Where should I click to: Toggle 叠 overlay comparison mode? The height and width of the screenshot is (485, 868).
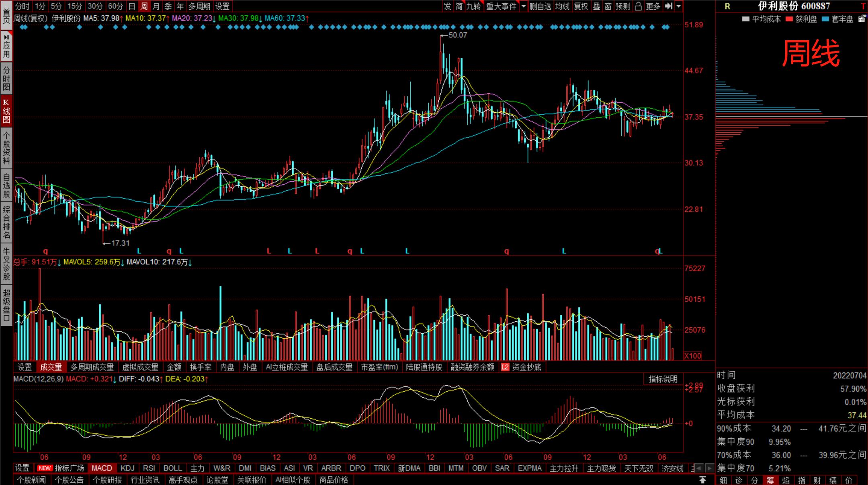597,6
